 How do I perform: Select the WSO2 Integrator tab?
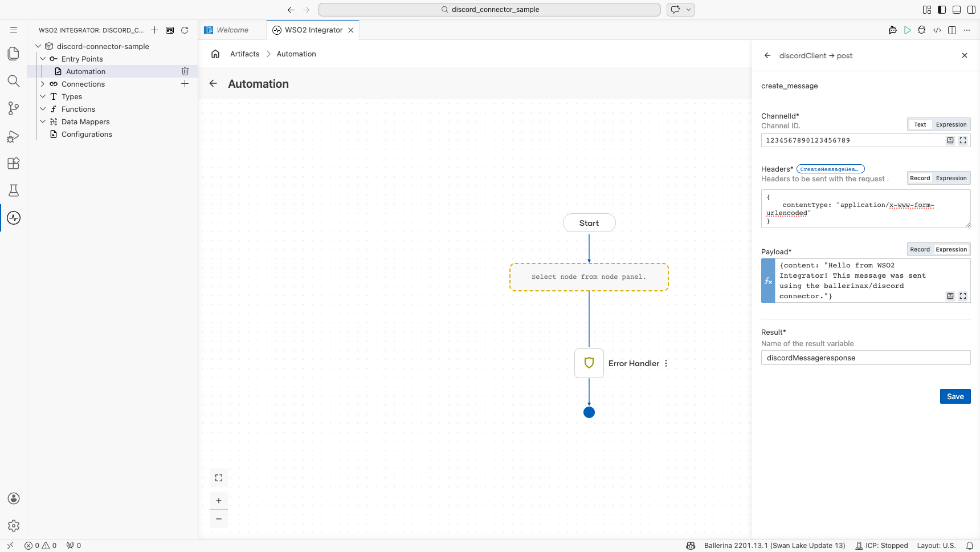pyautogui.click(x=313, y=30)
